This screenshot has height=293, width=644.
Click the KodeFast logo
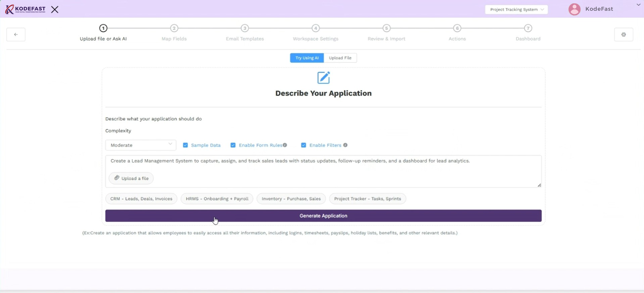(26, 9)
